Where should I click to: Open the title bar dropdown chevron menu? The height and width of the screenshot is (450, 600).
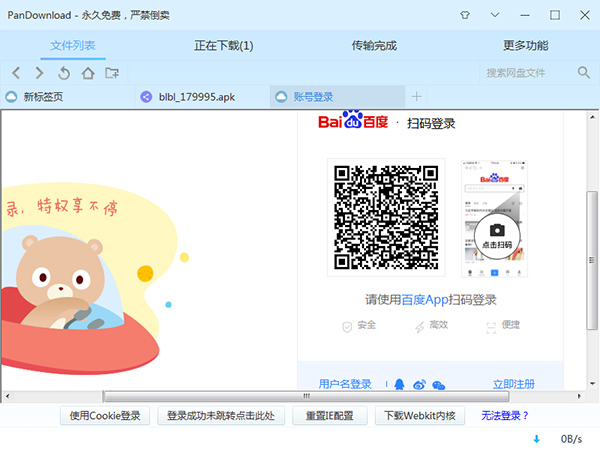(x=495, y=15)
